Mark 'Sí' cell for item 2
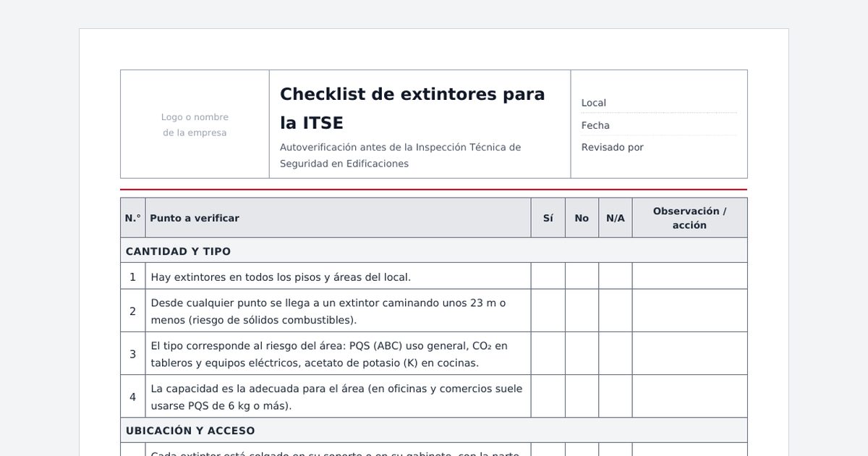 click(x=548, y=311)
